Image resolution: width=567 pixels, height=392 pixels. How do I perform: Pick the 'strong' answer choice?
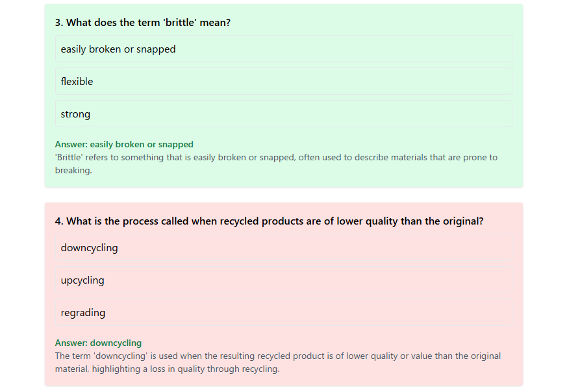[x=283, y=114]
